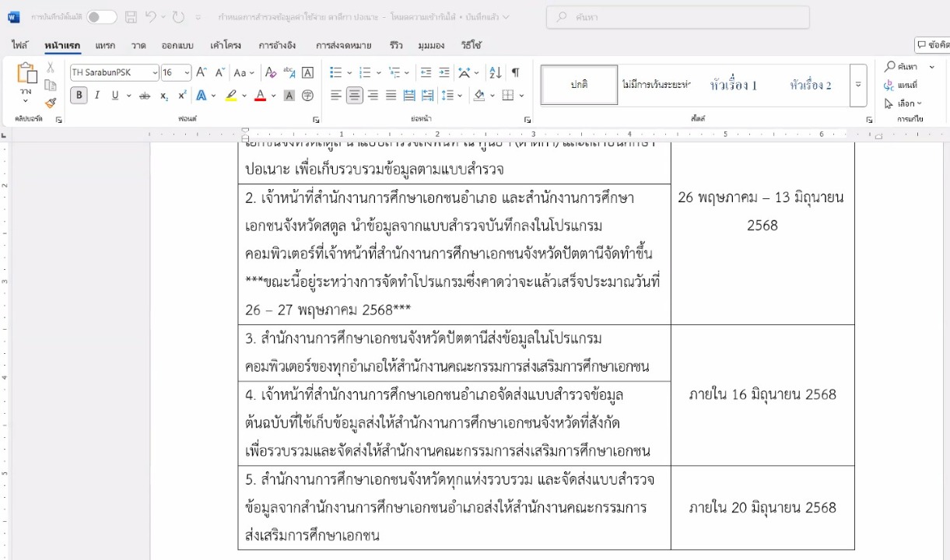
Task: Expand the Styles gallery
Action: (858, 85)
